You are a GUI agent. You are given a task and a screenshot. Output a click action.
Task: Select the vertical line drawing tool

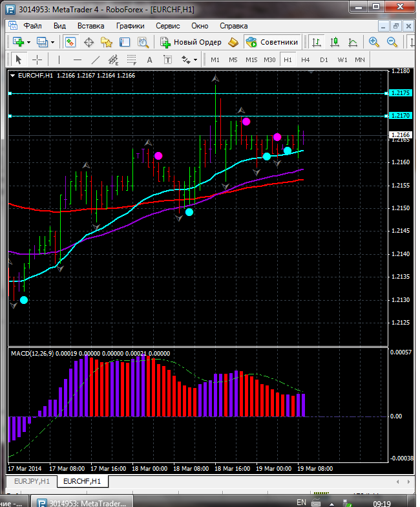[59, 59]
